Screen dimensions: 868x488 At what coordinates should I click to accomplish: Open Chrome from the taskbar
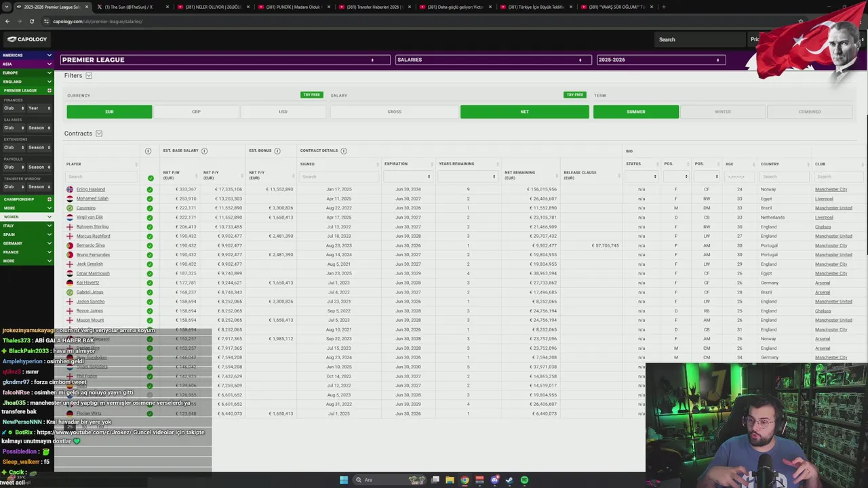pos(465,480)
